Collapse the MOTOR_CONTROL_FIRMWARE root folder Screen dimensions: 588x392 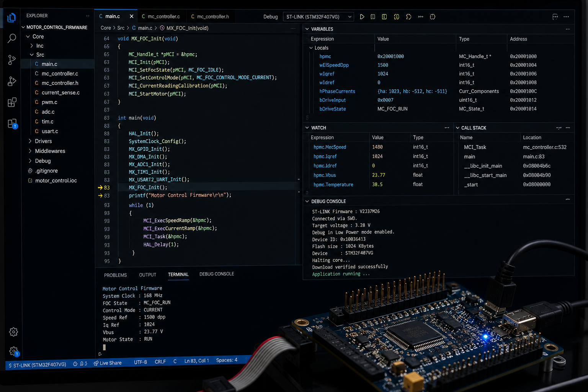point(23,28)
